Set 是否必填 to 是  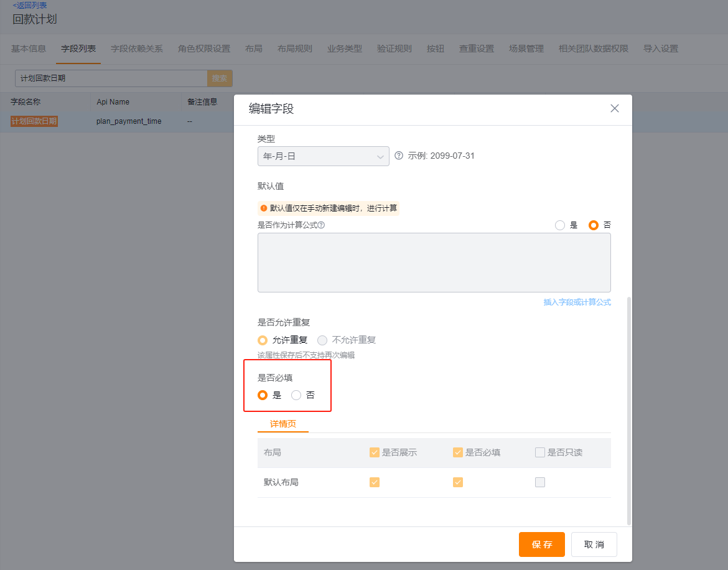point(263,395)
